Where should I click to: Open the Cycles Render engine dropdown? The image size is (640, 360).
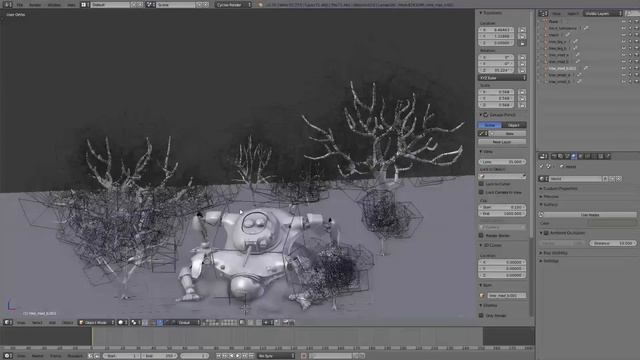pyautogui.click(x=233, y=4)
